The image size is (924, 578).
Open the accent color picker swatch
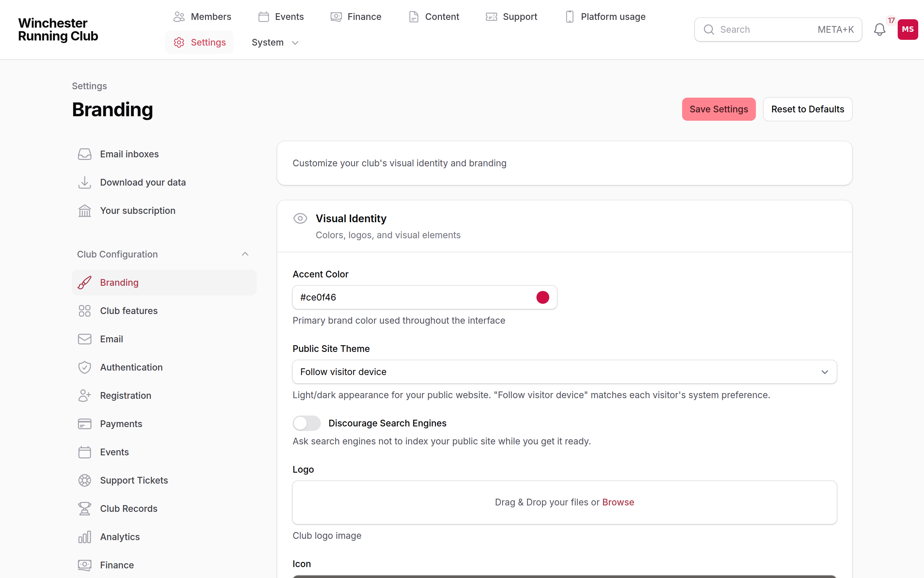pyautogui.click(x=543, y=297)
